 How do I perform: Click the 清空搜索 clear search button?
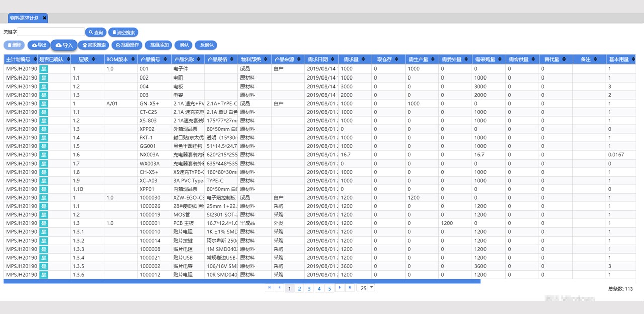[123, 32]
